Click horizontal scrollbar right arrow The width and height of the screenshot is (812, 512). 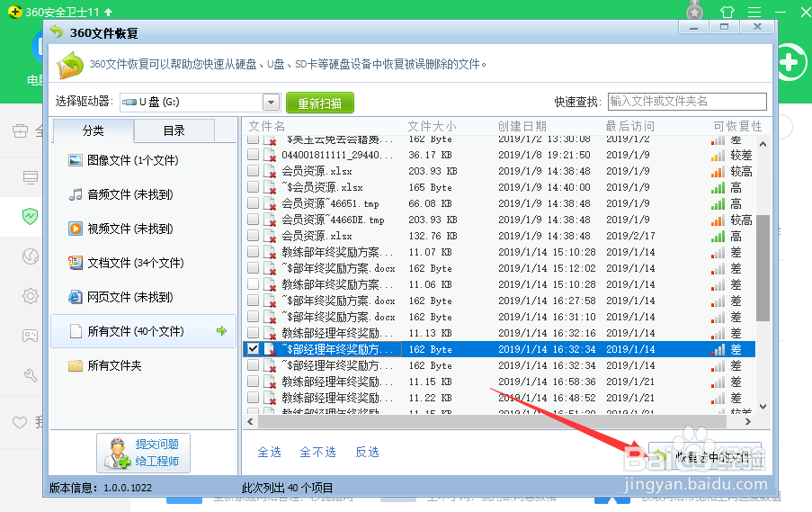coord(748,422)
